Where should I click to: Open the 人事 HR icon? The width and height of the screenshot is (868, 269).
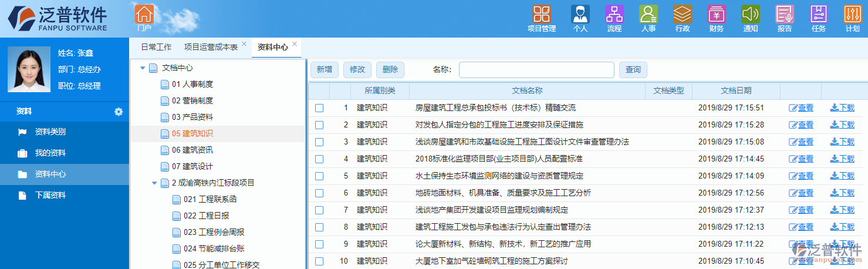(649, 14)
